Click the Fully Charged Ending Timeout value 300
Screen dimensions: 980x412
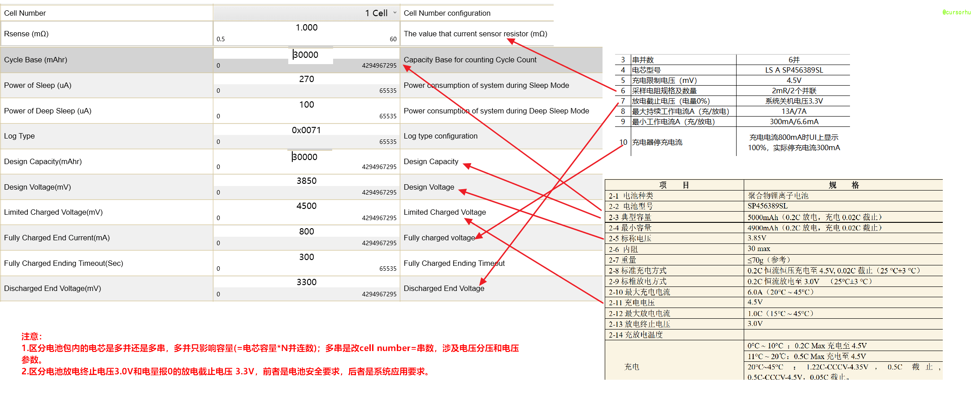tap(307, 257)
